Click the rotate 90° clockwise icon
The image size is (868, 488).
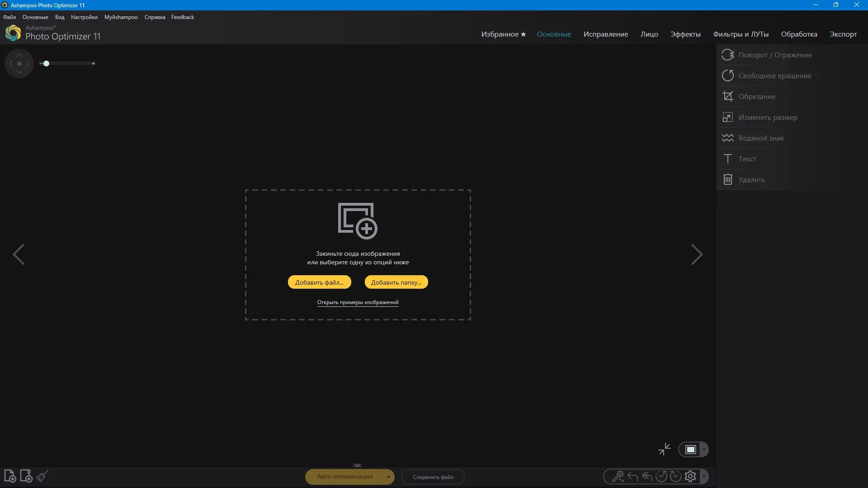[676, 477]
